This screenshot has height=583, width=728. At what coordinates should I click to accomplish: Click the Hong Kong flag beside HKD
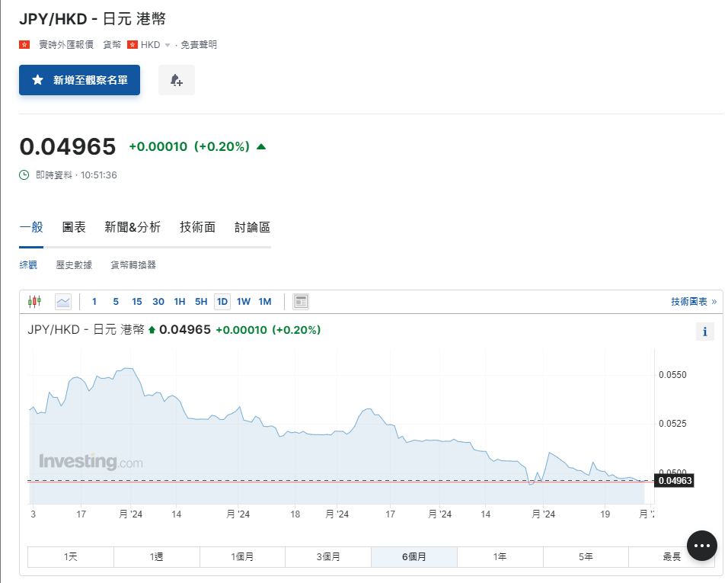(133, 45)
